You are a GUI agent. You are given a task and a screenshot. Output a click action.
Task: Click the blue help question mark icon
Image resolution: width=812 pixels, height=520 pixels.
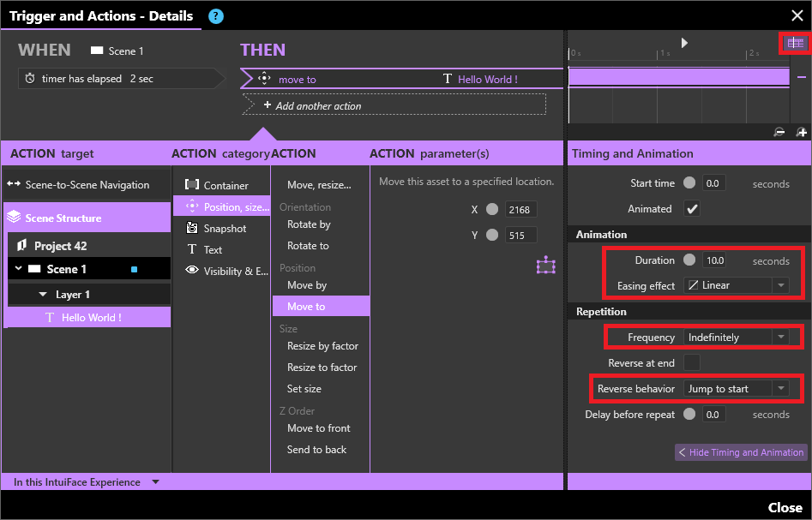click(216, 16)
